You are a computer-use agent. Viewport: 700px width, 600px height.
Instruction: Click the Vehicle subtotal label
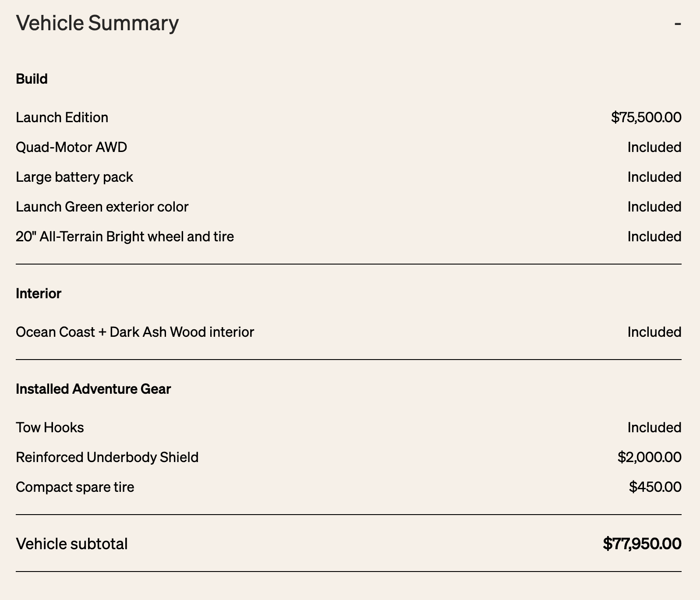click(72, 544)
